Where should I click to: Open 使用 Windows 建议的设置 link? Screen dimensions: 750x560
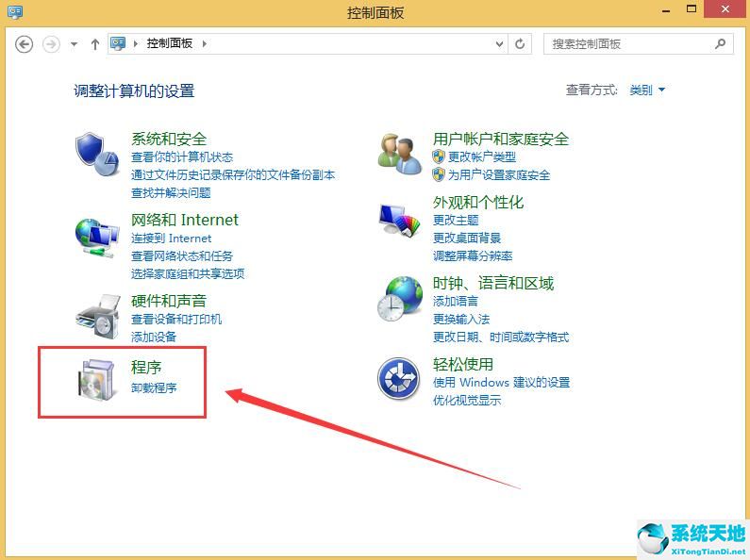[501, 383]
